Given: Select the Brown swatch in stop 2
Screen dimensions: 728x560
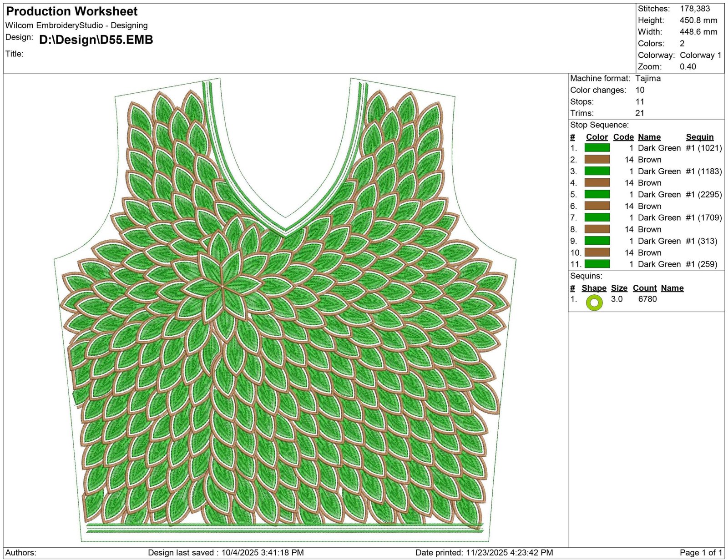Looking at the screenshot, I should pyautogui.click(x=597, y=159).
